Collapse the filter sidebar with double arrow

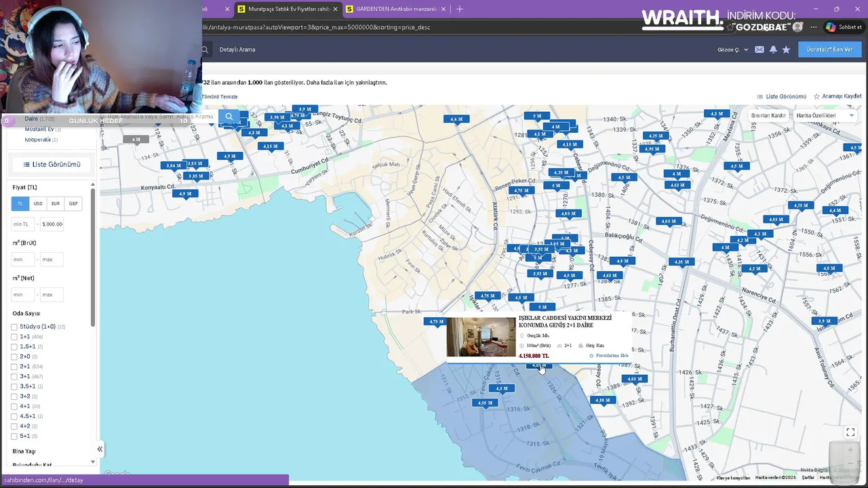coord(100,449)
